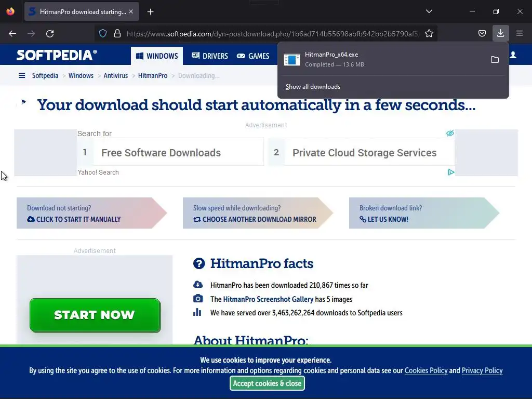Click the AdChoices triangle icon

[451, 172]
